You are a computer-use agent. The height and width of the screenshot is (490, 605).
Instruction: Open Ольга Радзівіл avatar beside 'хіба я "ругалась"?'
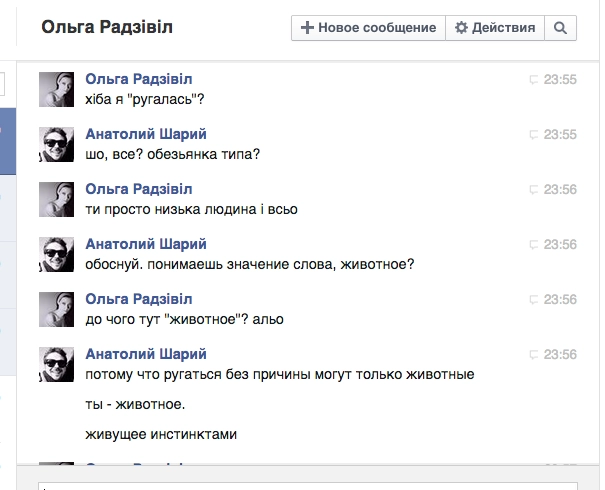tap(56, 90)
